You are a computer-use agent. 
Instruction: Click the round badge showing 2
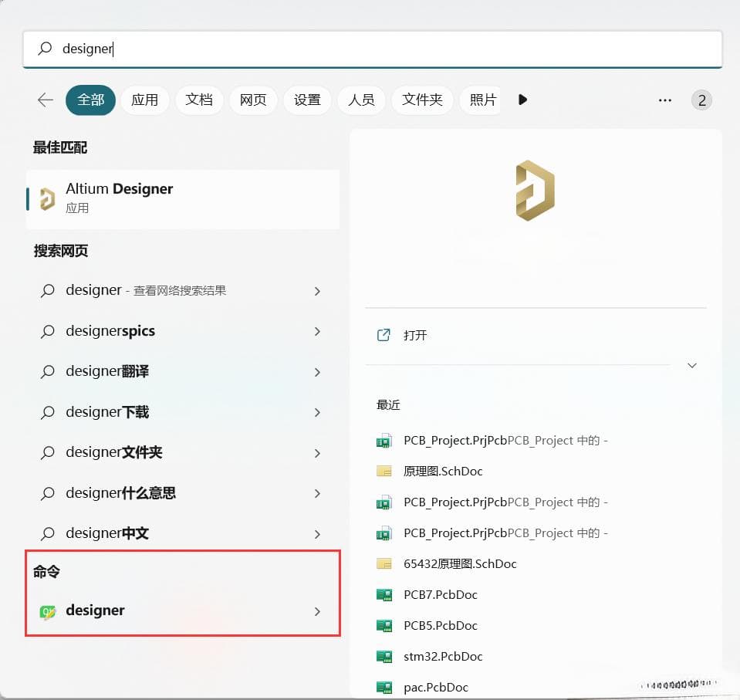tap(701, 100)
